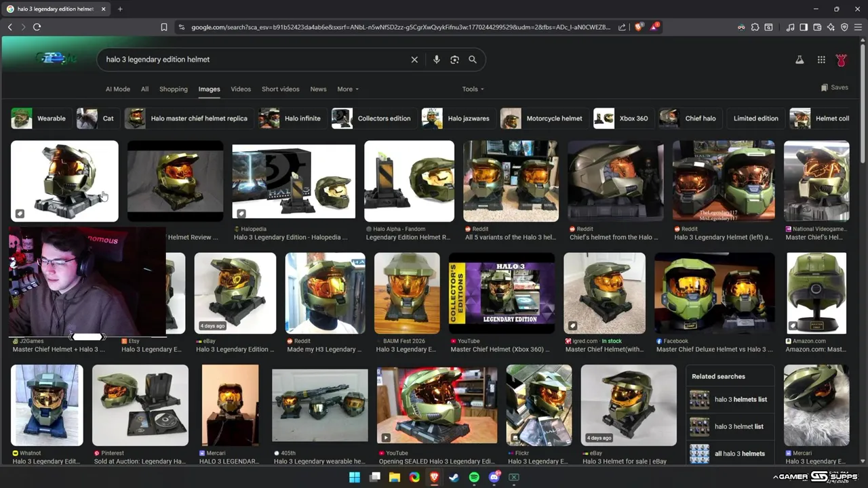
Task: Open the browser hamburger menu
Action: coord(858,27)
